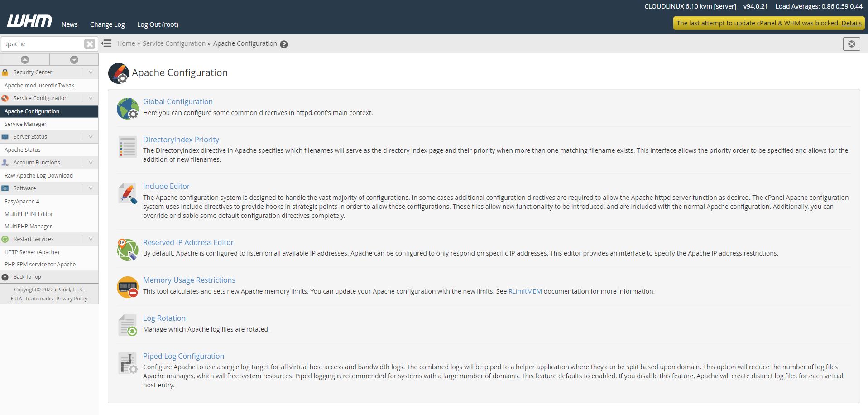Click Service Configuration in the breadcrumb
The width and height of the screenshot is (868, 415).
[x=174, y=43]
